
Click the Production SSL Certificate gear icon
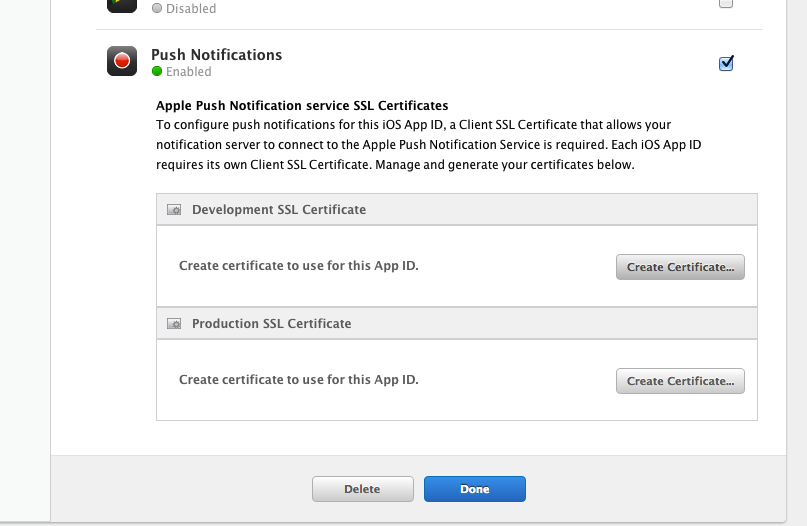[x=174, y=324]
